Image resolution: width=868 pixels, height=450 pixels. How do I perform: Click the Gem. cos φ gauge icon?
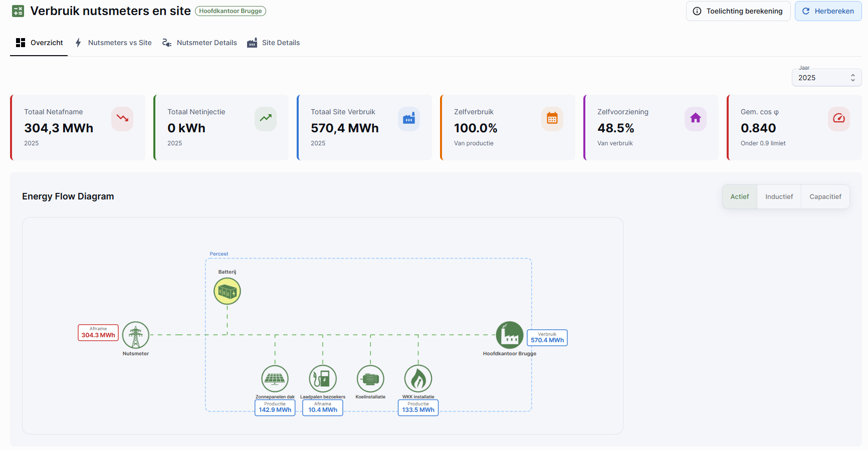pyautogui.click(x=839, y=118)
